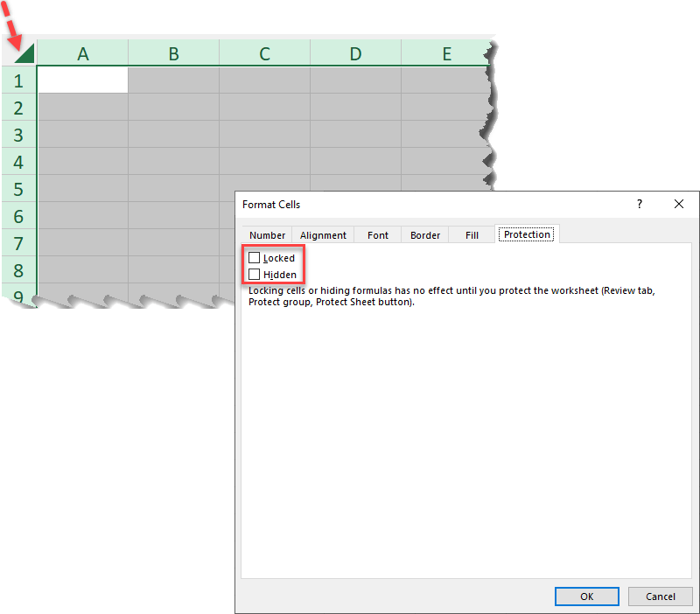700x614 pixels.
Task: Go to the Fill tab
Action: 472,235
